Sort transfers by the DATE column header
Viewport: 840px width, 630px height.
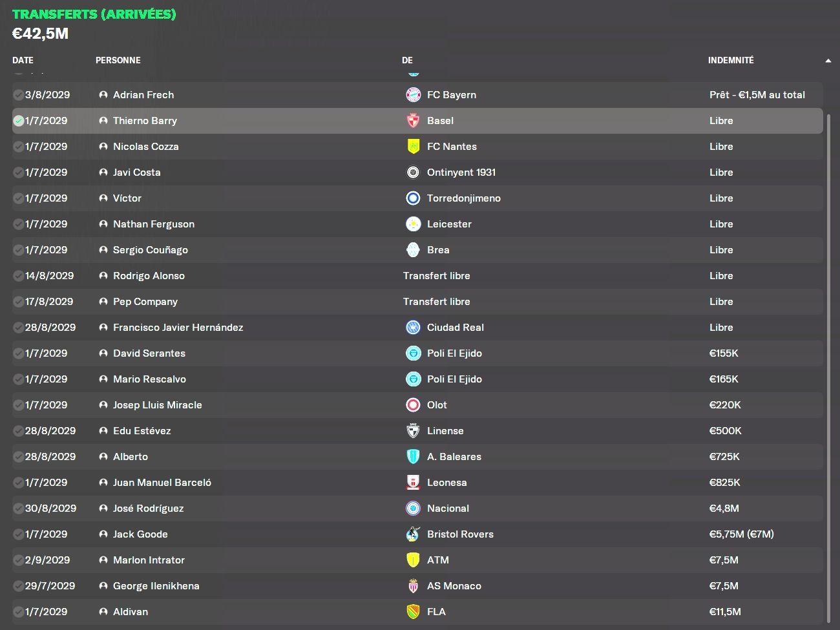click(x=23, y=60)
